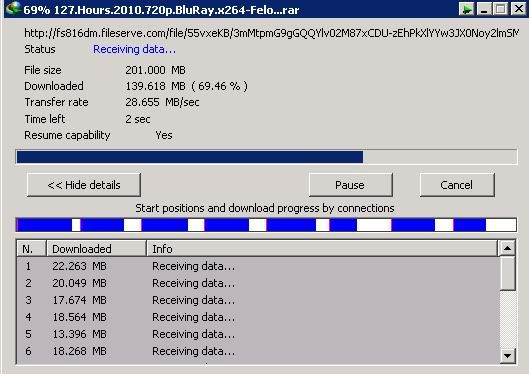529x384 pixels.
Task: Close the download dialog with X button
Action: [519, 9]
